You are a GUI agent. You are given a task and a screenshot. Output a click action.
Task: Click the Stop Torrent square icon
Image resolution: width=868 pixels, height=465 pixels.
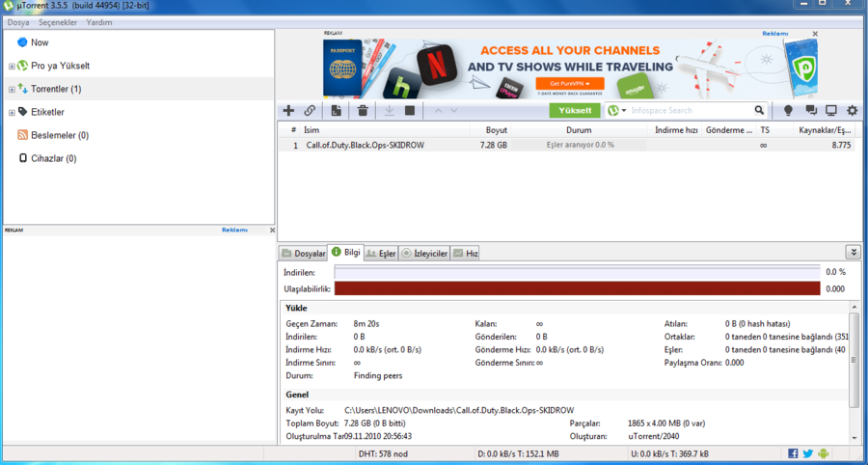(x=410, y=110)
